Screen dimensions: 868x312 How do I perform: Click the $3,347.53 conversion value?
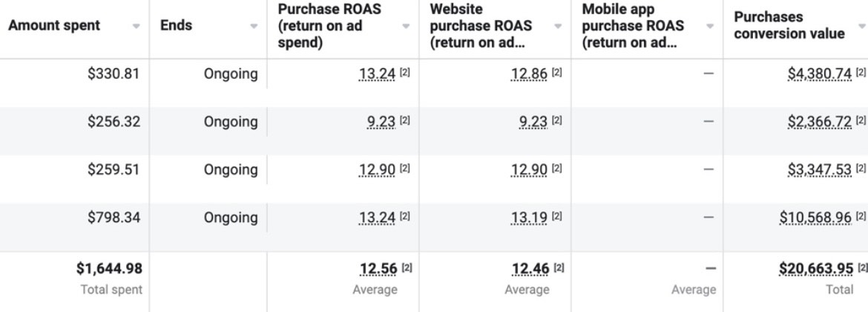[820, 170]
